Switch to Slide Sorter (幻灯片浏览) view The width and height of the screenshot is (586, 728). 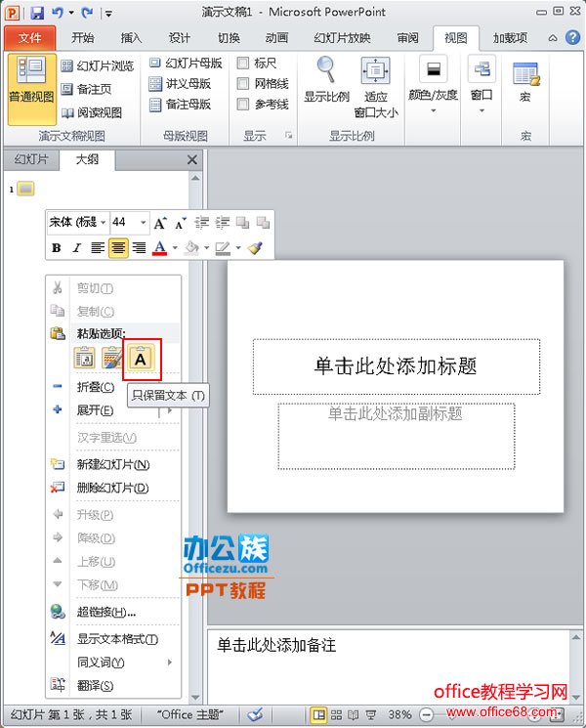pyautogui.click(x=98, y=65)
